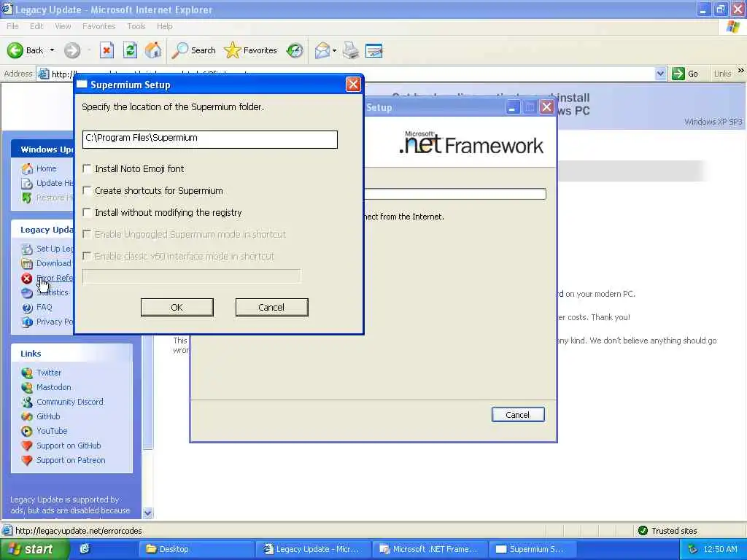Expand the Links toolbar chevron
747x560 pixels.
click(741, 71)
